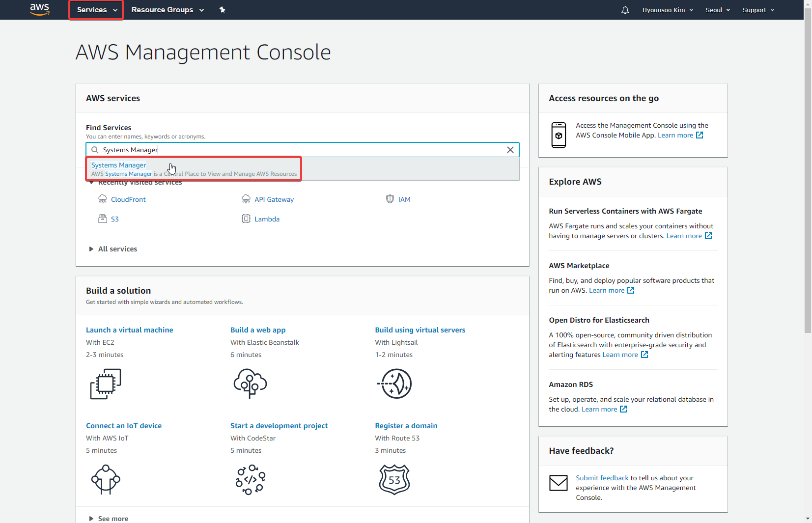Viewport: 812px width, 523px height.
Task: Click Learn more under AWS Marketplace
Action: (607, 290)
